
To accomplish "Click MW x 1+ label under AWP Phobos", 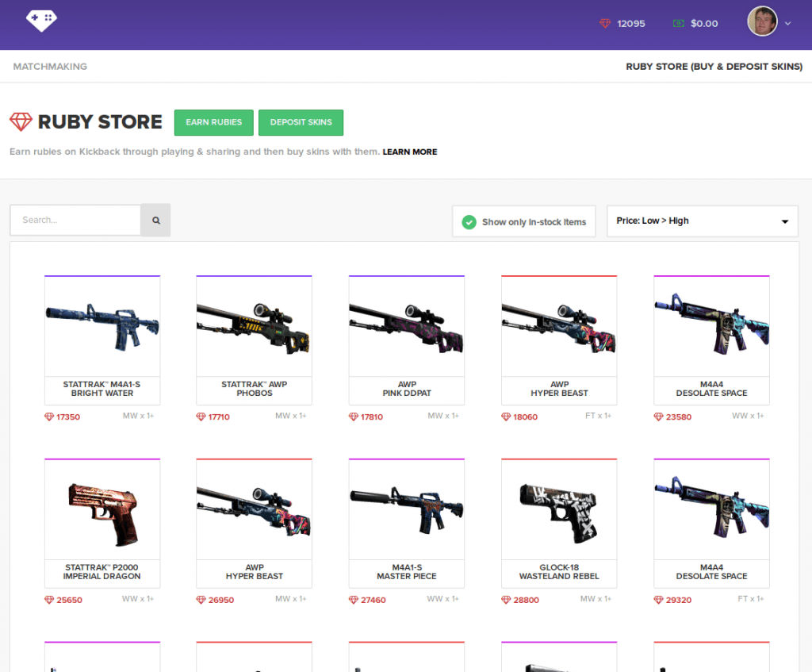I will point(290,416).
